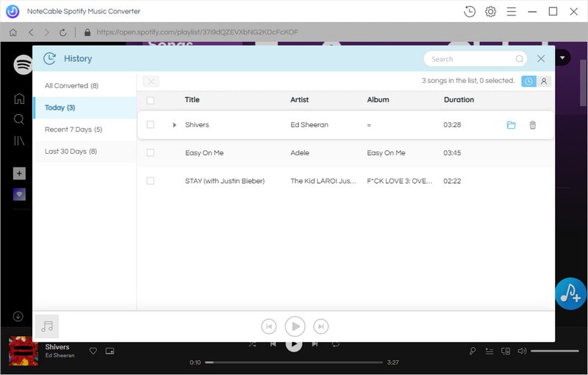This screenshot has width=588, height=375.
Task: Like Shivers with the heart icon
Action: click(93, 351)
